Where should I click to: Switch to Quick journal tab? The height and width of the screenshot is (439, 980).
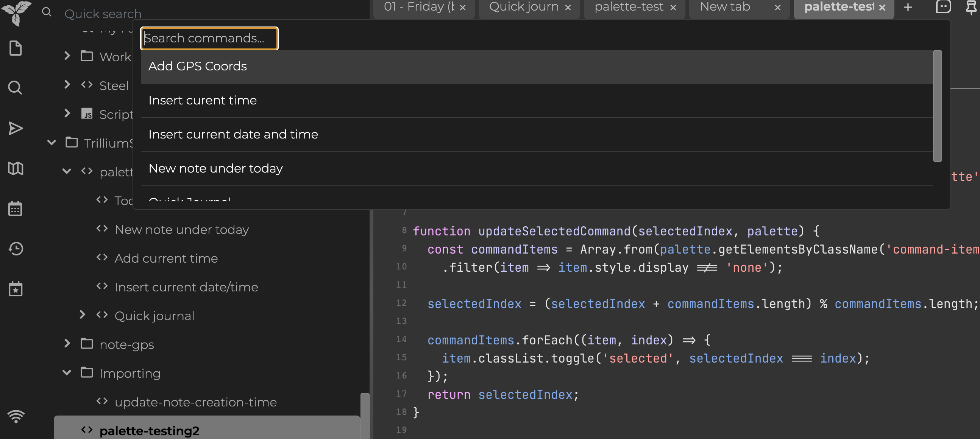523,7
